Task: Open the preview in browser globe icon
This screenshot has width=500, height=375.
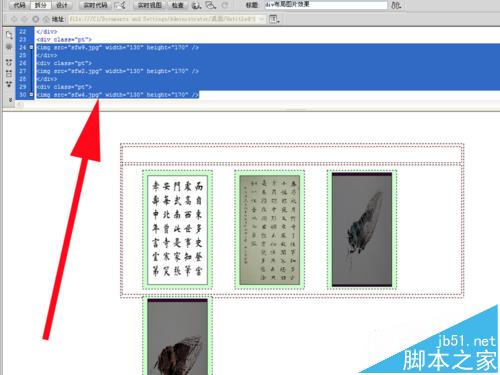Action: (x=197, y=5)
